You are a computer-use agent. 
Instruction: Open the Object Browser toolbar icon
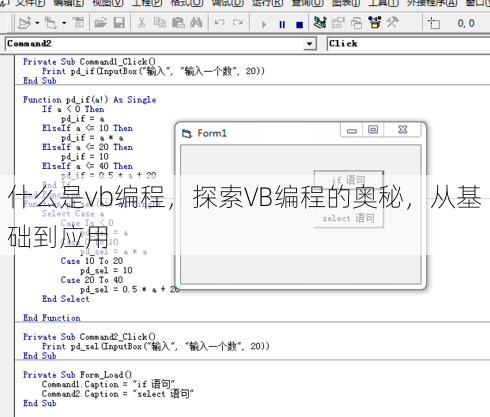[374, 23]
